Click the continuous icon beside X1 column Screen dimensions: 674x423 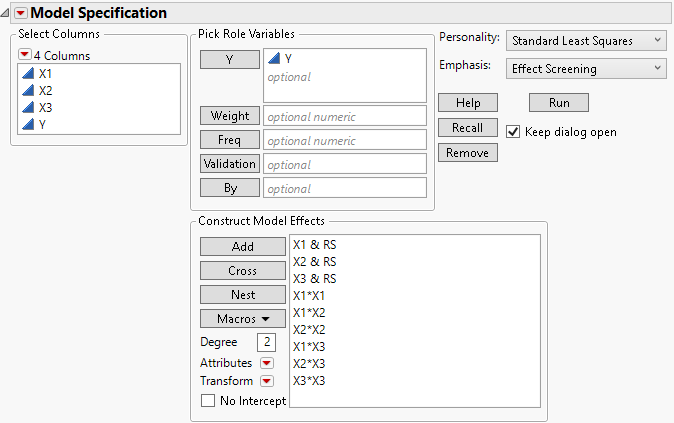coord(27,73)
